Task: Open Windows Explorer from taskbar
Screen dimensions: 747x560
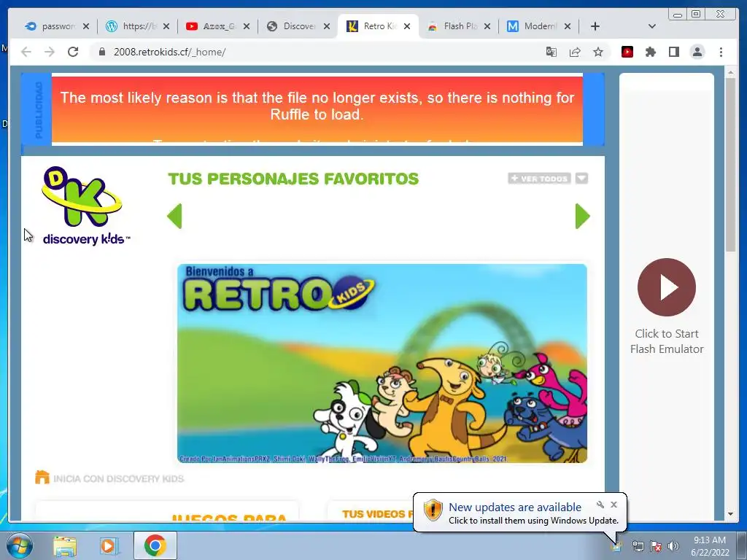Action: click(x=65, y=546)
